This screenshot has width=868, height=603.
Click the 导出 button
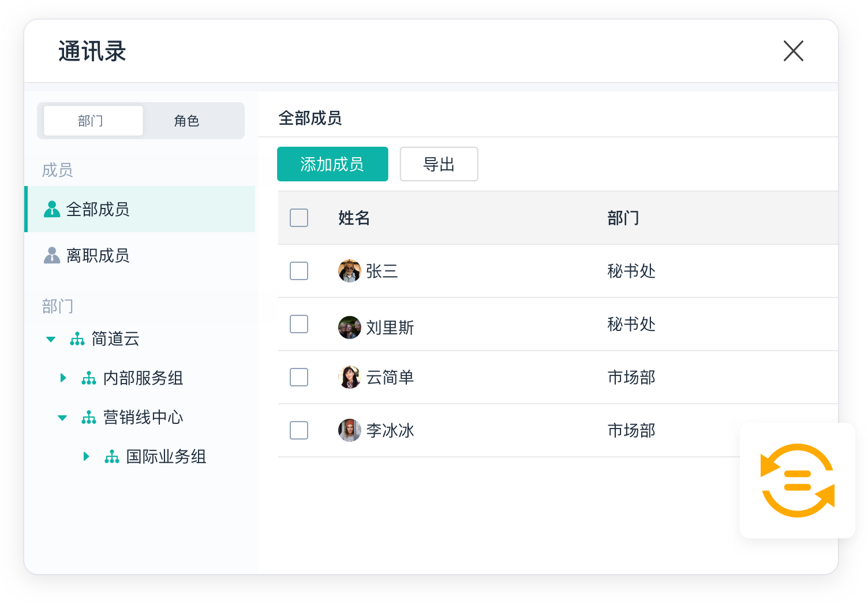coord(439,164)
